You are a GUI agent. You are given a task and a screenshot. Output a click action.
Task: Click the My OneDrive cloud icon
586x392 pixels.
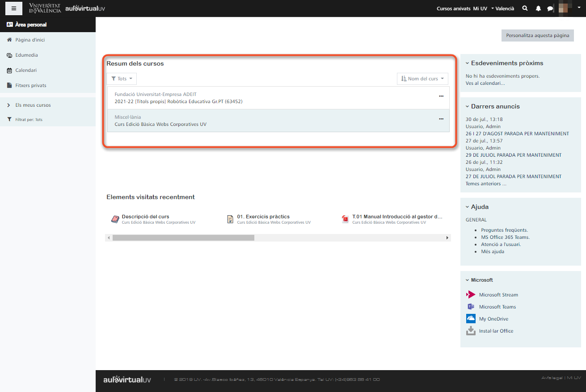tap(471, 319)
